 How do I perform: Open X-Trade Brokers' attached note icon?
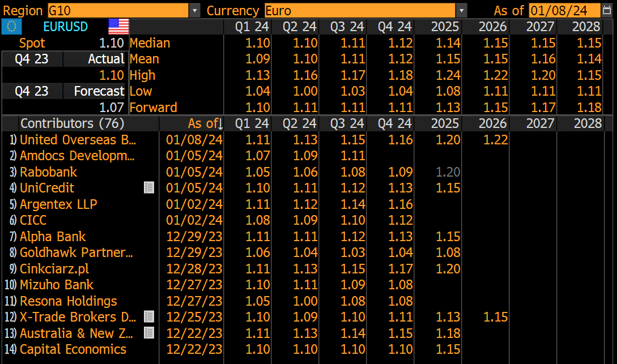(x=149, y=316)
